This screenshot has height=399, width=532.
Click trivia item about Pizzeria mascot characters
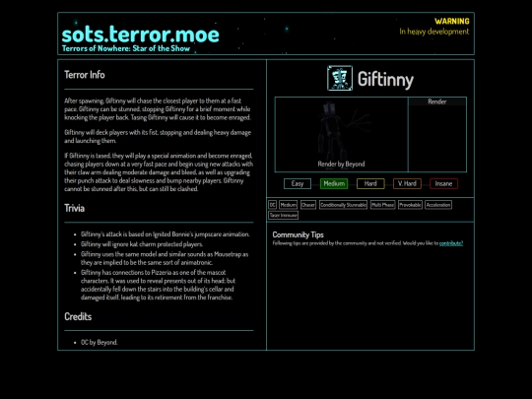158,285
